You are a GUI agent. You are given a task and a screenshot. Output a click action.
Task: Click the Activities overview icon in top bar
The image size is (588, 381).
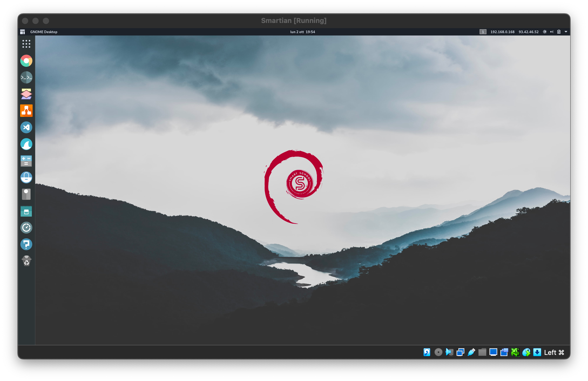(22, 32)
